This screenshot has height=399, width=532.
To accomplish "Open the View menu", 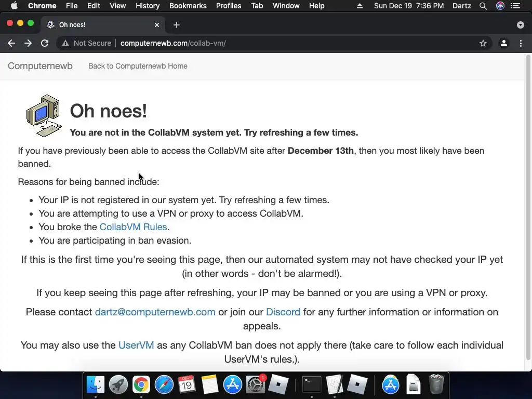I will [118, 6].
